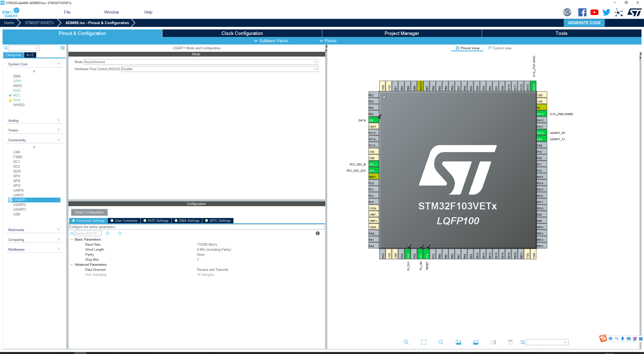
Task: Go to previous parameter search result
Action: (x=108, y=233)
